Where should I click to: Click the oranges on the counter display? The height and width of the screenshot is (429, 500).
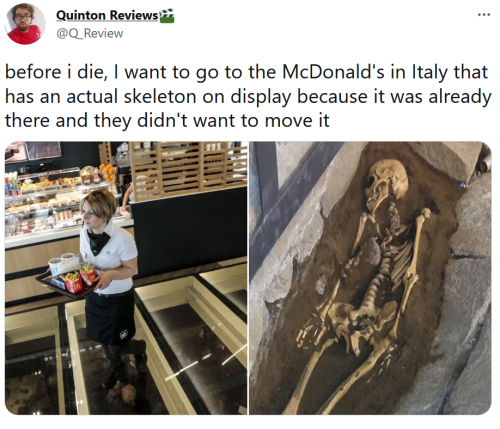[108, 172]
